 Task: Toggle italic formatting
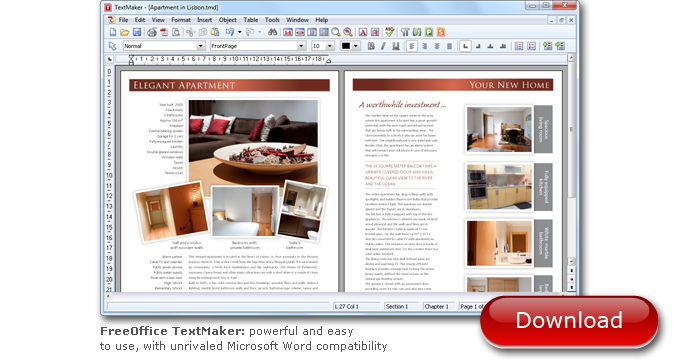(x=383, y=46)
